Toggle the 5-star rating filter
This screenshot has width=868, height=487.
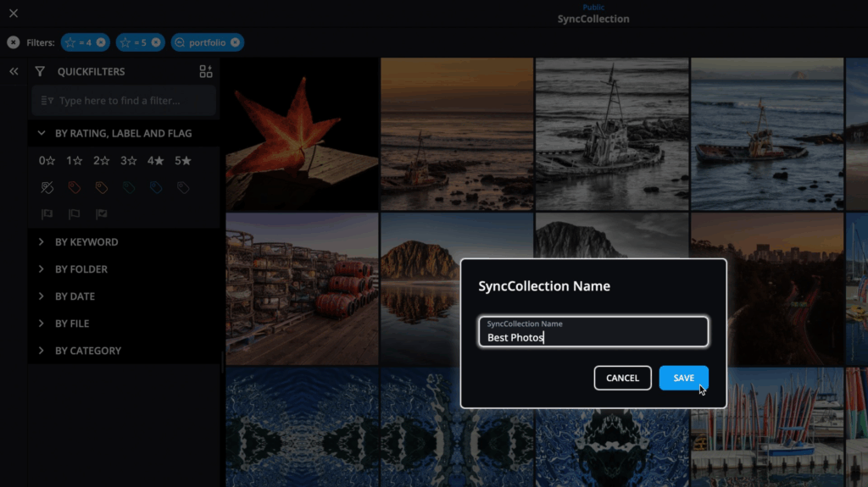pyautogui.click(x=183, y=160)
